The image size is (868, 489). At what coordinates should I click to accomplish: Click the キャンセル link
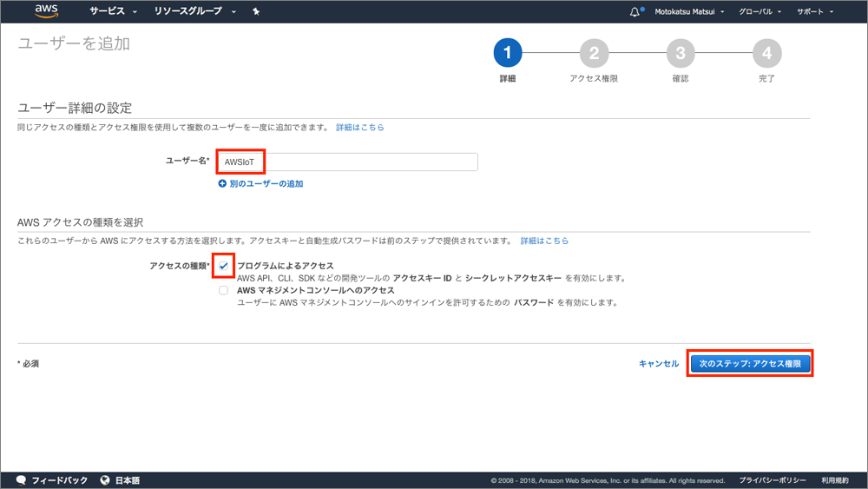click(659, 364)
